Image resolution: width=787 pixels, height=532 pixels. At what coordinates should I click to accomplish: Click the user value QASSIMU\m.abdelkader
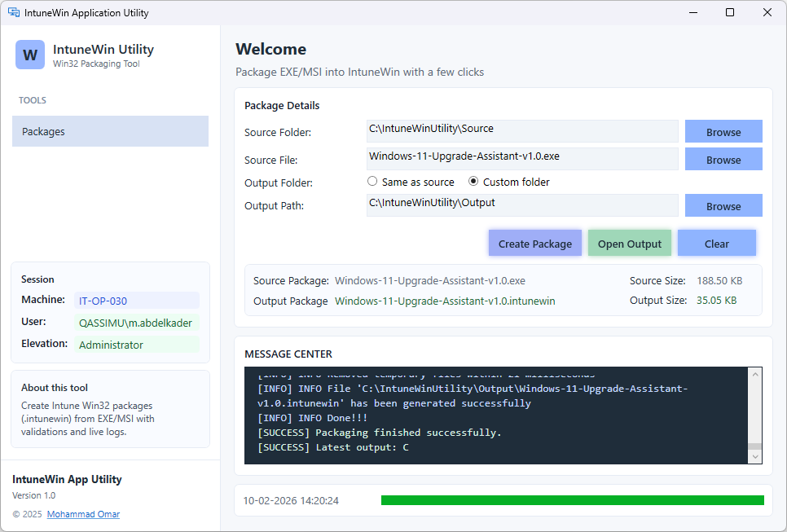[x=135, y=323]
